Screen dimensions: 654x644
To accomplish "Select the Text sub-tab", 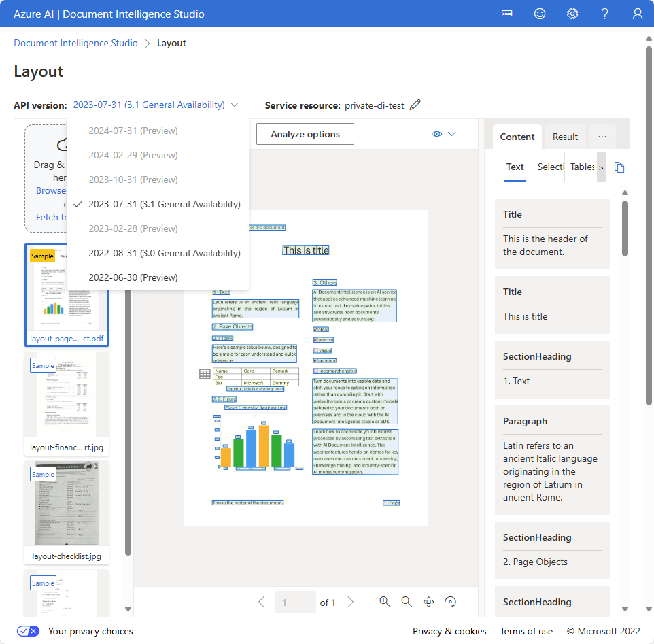I will (515, 167).
